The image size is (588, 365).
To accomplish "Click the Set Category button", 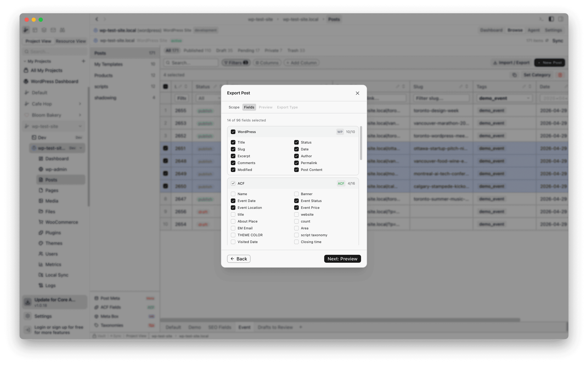I will point(537,75).
